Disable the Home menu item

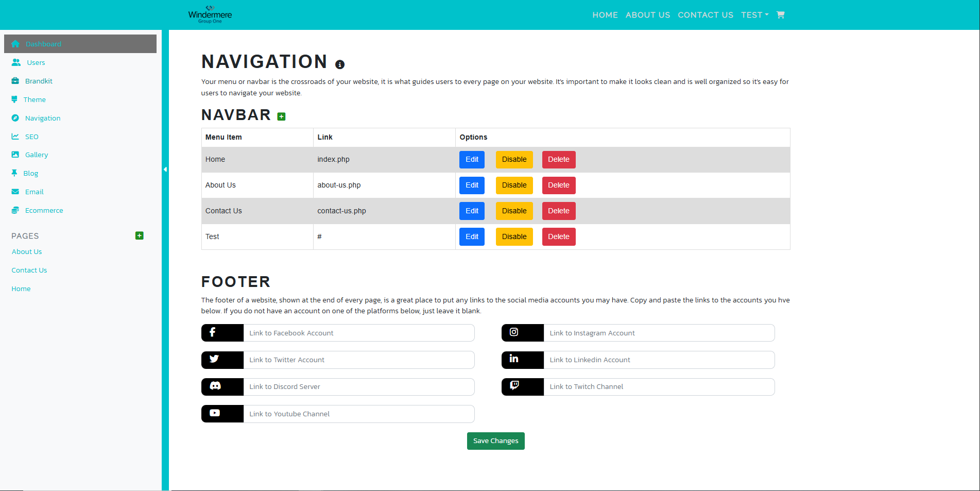click(x=514, y=160)
